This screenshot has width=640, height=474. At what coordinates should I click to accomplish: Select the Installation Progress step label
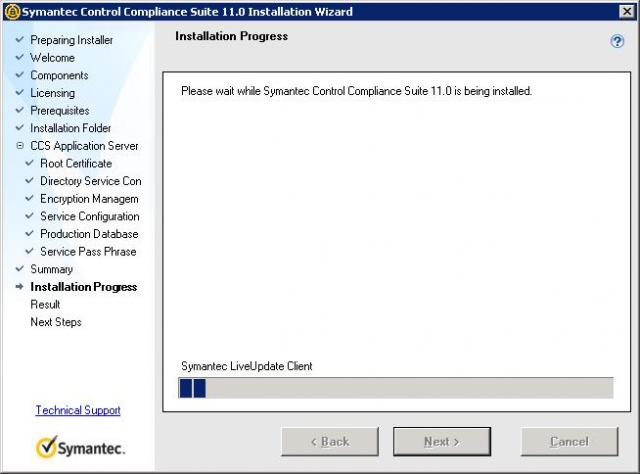click(x=84, y=287)
